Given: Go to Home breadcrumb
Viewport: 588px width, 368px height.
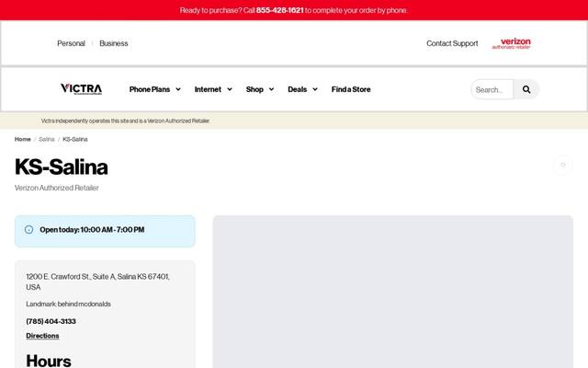Looking at the screenshot, I should pos(22,139).
